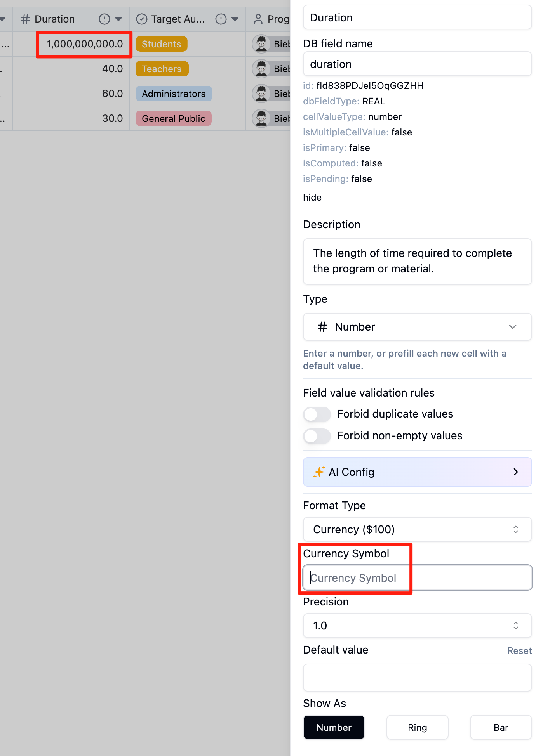Click the check-circle icon in Target Audience header
Viewport: 543px width, 756px height.
142,19
